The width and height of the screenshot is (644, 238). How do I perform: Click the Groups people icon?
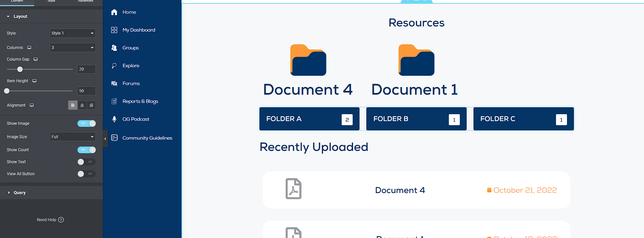coord(114,48)
